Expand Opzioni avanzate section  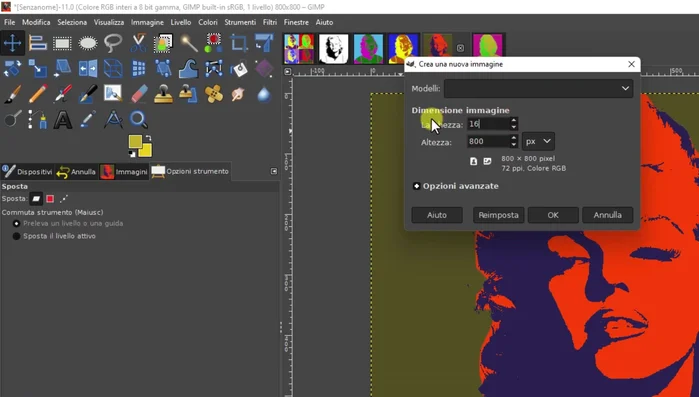416,186
